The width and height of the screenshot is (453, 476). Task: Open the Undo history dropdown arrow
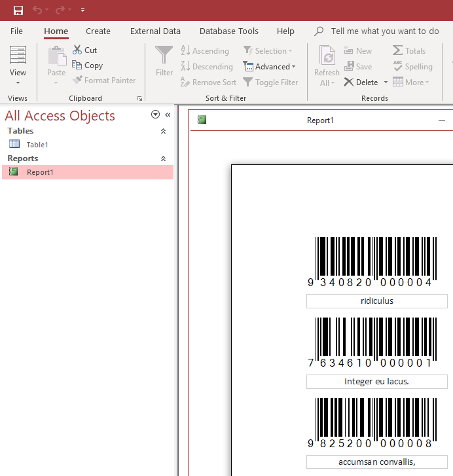tap(46, 10)
